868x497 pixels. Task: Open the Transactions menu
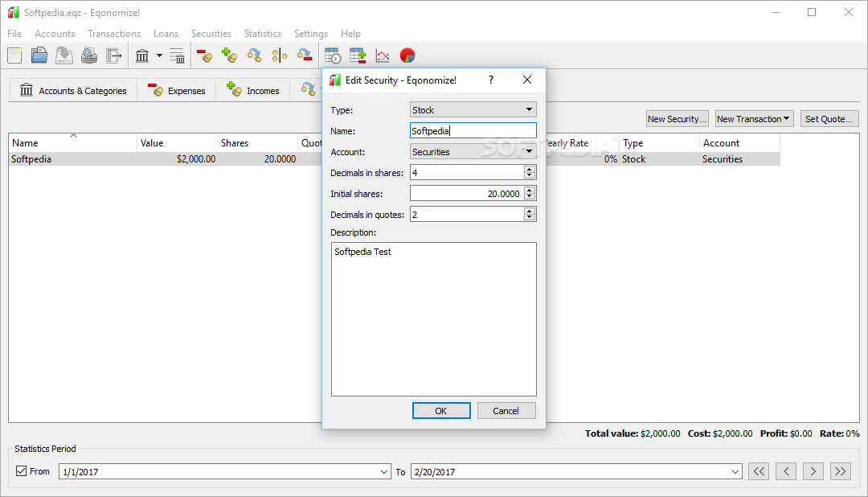(x=114, y=34)
